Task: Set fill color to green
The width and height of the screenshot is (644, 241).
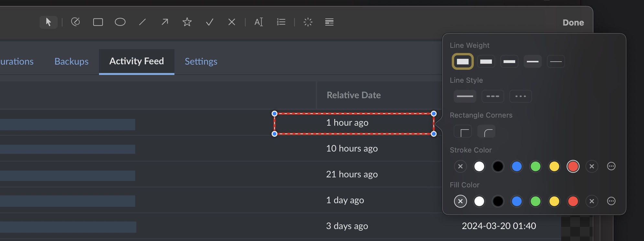Action: tap(536, 201)
